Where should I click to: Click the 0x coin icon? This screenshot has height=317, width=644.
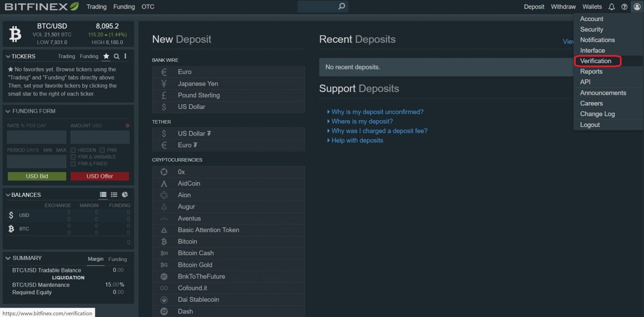[164, 172]
